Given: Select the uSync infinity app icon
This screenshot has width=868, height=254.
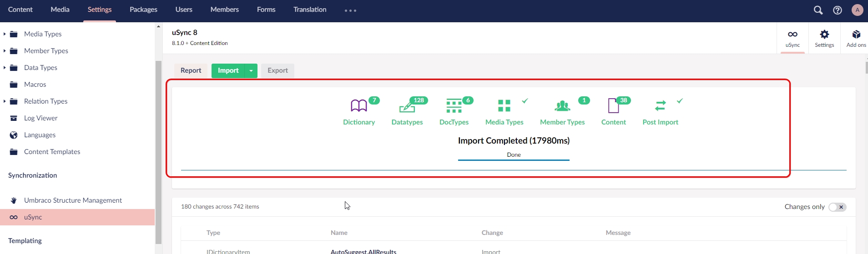Looking at the screenshot, I should (x=792, y=35).
